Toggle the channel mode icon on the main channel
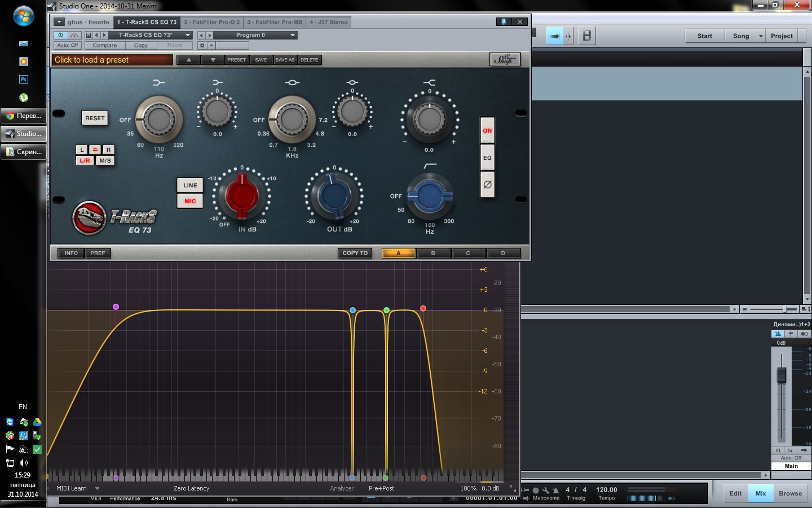 click(804, 334)
